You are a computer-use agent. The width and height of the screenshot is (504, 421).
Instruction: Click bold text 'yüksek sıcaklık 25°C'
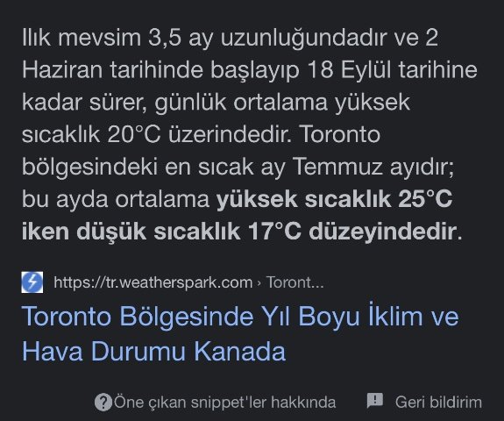[334, 199]
